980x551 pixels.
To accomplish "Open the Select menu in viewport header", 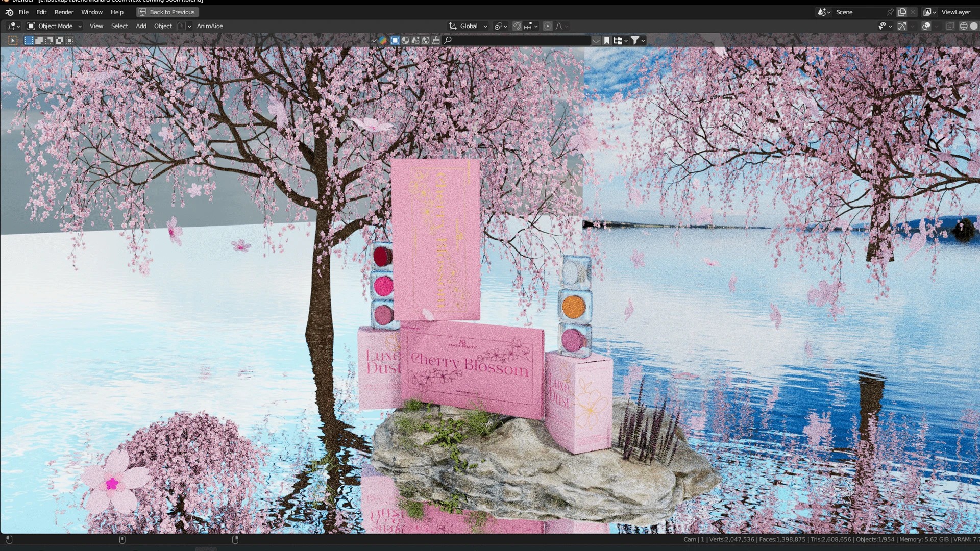I will 119,26.
